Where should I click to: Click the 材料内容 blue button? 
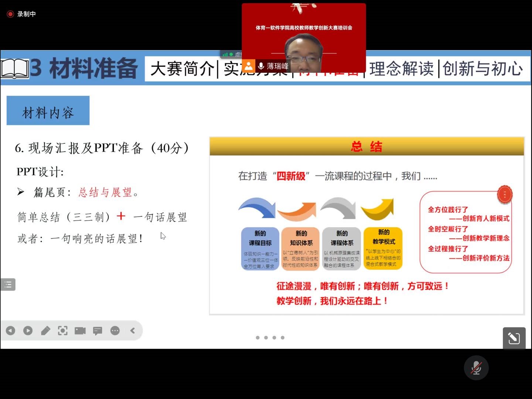click(48, 110)
